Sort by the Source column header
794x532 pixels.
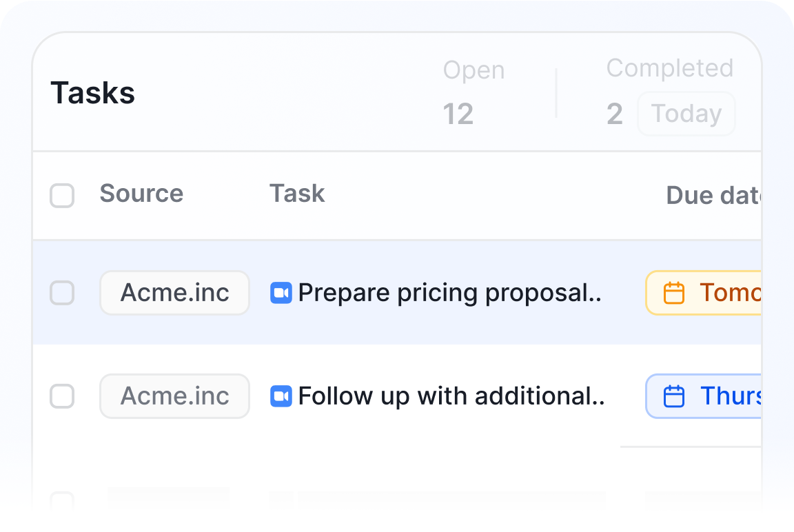(141, 194)
